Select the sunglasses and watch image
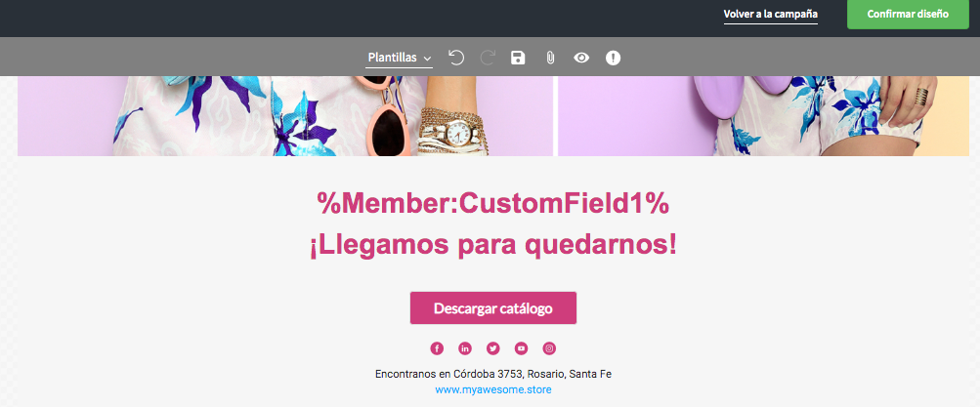This screenshot has width=980, height=407. 285,116
